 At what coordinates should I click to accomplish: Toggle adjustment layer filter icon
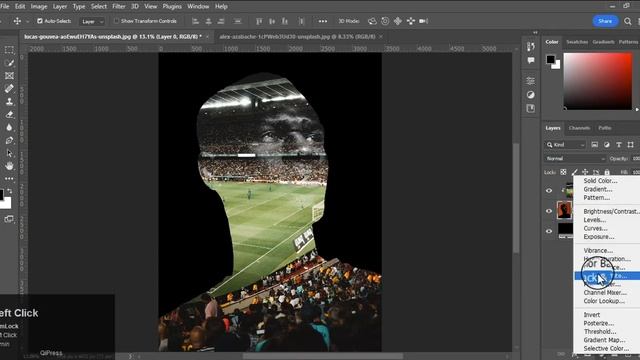(607, 145)
